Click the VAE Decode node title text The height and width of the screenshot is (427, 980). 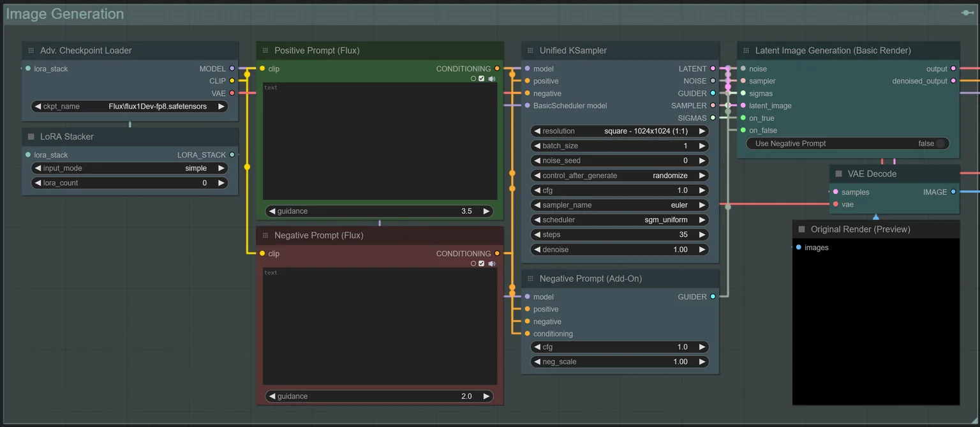[872, 174]
